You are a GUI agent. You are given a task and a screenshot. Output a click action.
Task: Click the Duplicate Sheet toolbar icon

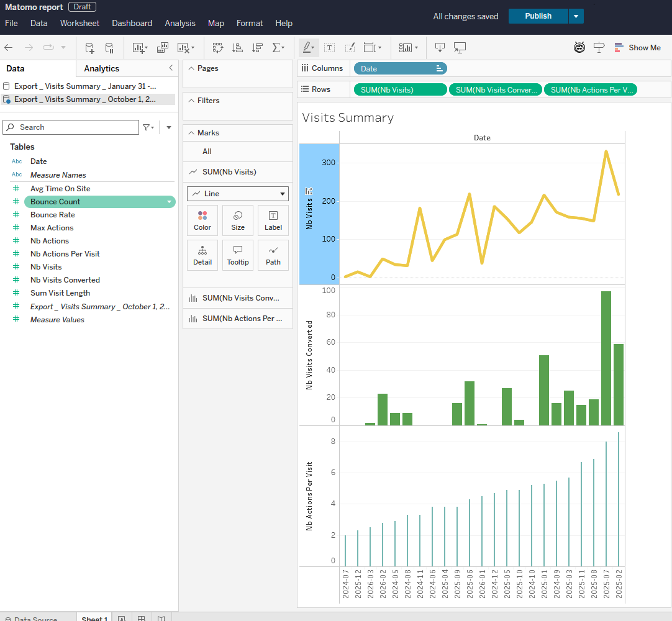[x=162, y=47]
